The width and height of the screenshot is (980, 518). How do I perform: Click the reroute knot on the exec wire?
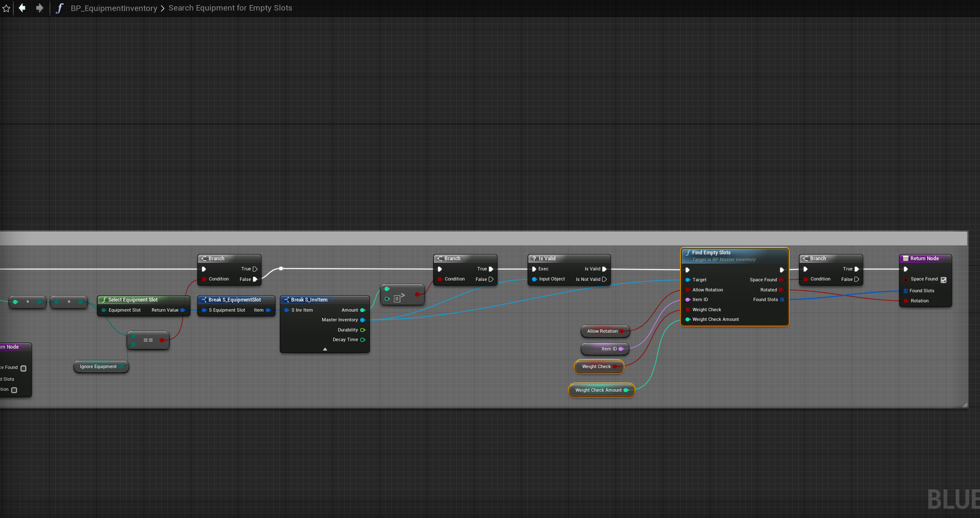click(x=281, y=269)
